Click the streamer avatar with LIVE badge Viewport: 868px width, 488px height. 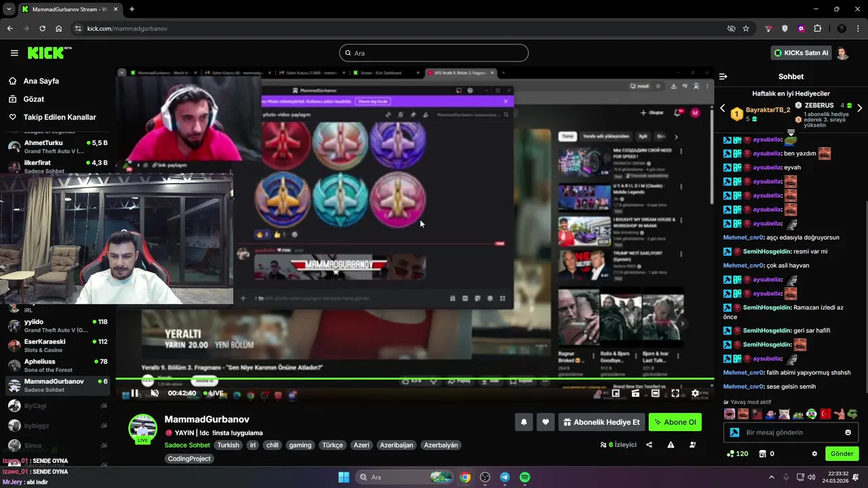coord(142,428)
